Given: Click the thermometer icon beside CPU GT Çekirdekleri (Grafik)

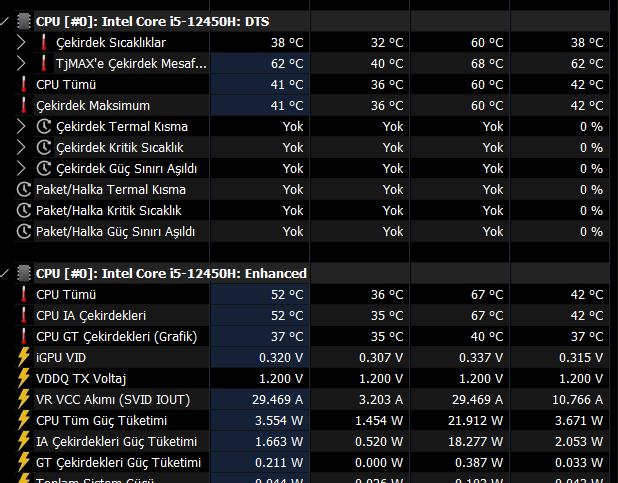Looking at the screenshot, I should point(24,336).
